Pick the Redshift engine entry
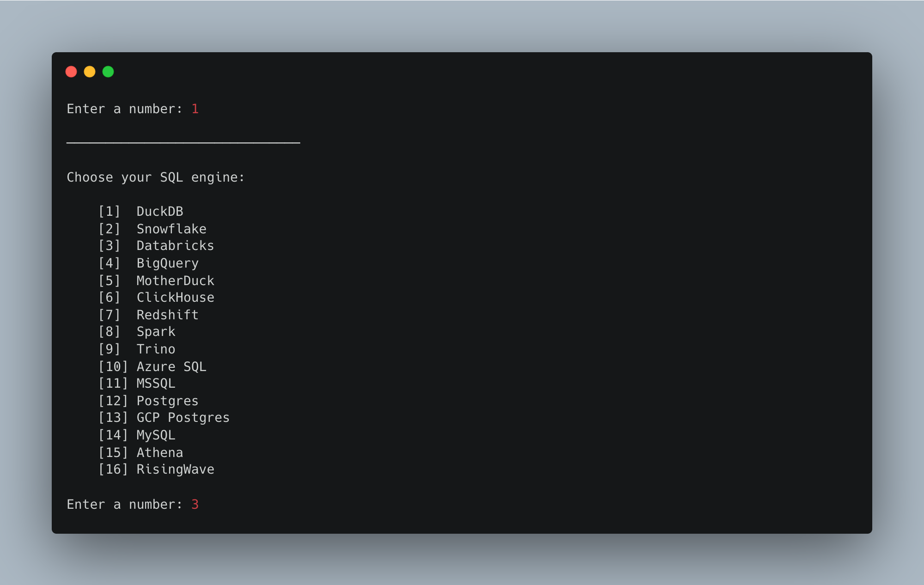The image size is (924, 585). pyautogui.click(x=167, y=315)
